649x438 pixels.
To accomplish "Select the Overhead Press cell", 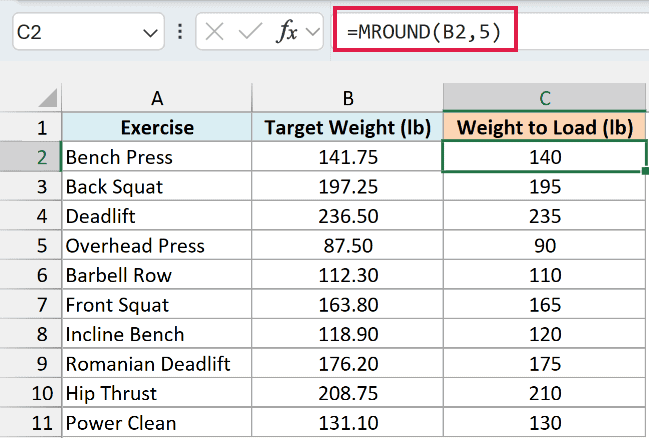I will click(x=157, y=245).
